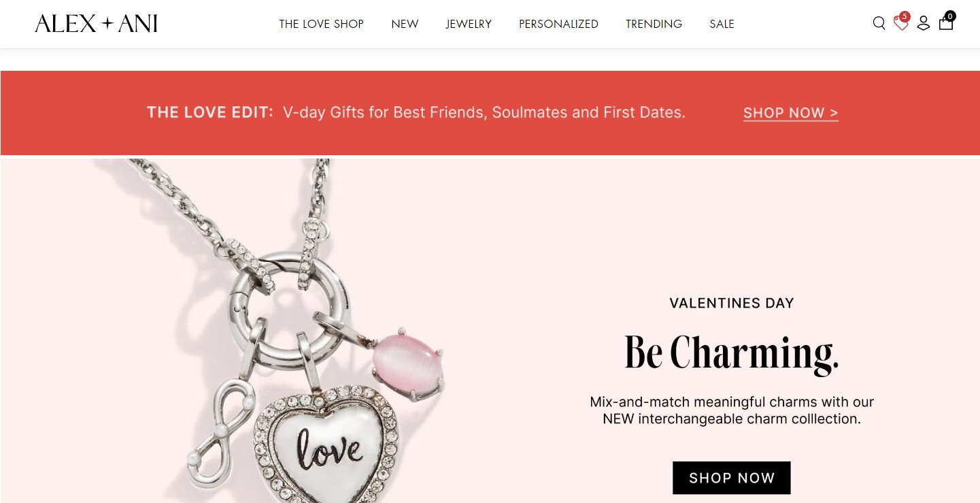Open the New menu item
Image resolution: width=980 pixels, height=503 pixels.
pos(405,24)
